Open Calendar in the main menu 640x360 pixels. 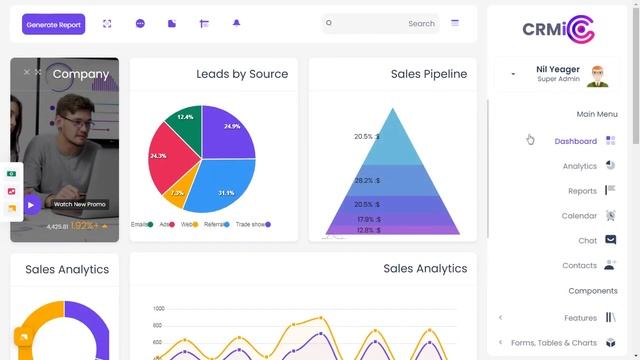(x=579, y=216)
